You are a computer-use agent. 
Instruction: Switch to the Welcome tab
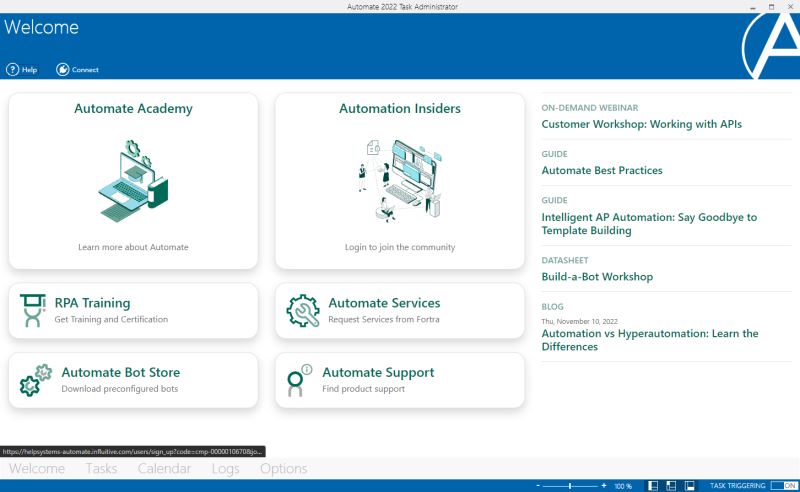(x=37, y=469)
